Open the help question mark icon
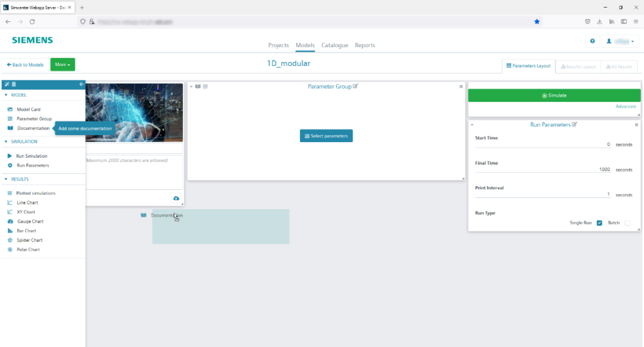 [x=592, y=41]
